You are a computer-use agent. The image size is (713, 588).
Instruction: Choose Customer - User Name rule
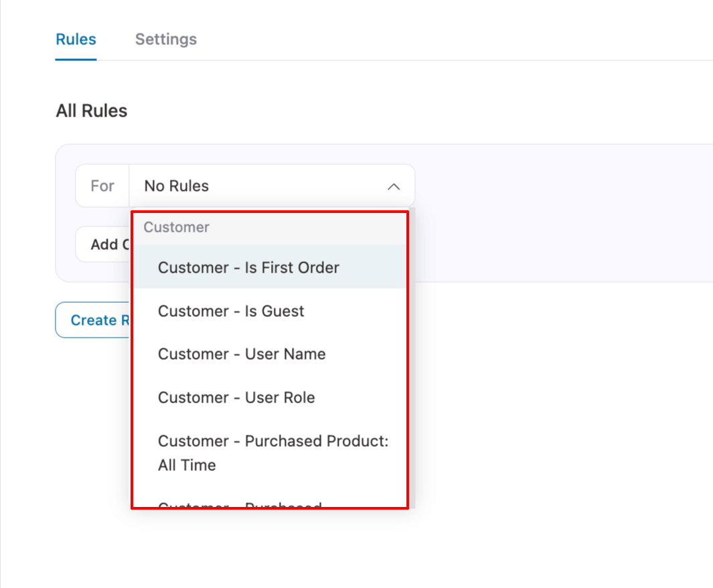tap(242, 354)
